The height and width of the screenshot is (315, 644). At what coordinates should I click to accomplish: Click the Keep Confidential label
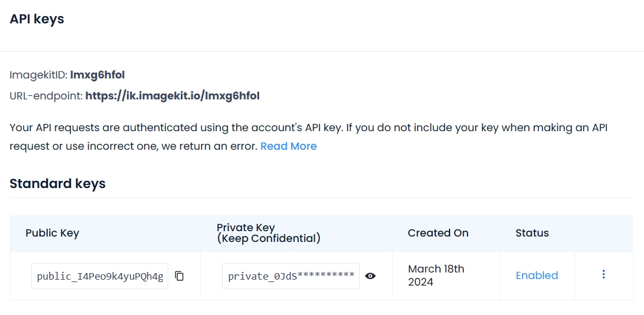(x=268, y=238)
